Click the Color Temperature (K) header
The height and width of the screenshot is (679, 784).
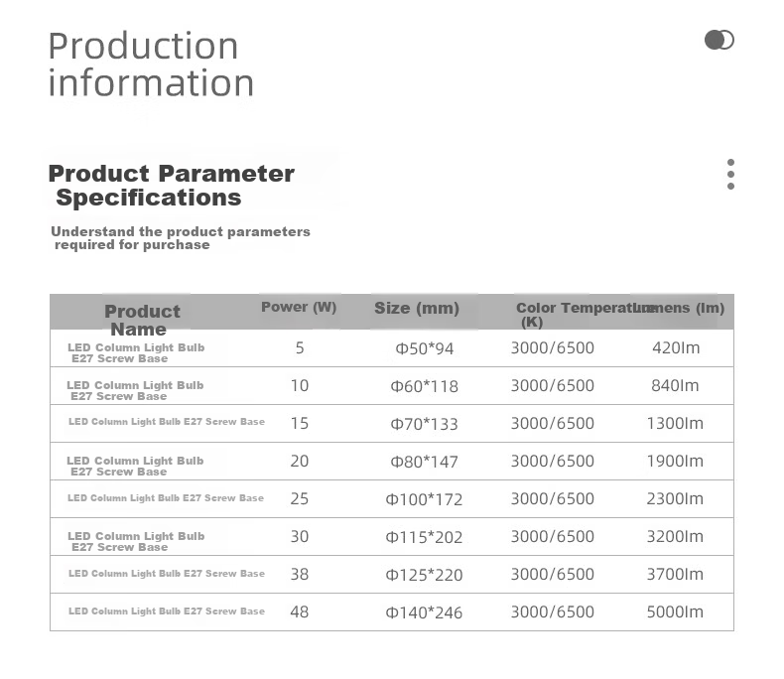575,315
